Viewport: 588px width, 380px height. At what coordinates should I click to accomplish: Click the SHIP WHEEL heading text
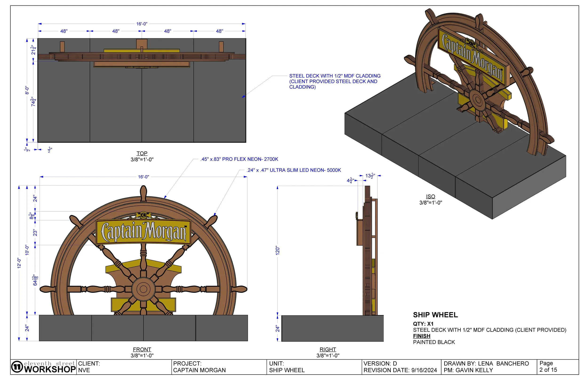pyautogui.click(x=435, y=315)
